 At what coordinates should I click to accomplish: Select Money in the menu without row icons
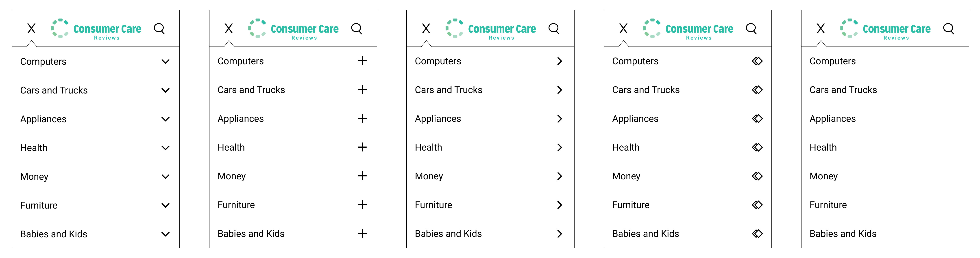click(823, 176)
